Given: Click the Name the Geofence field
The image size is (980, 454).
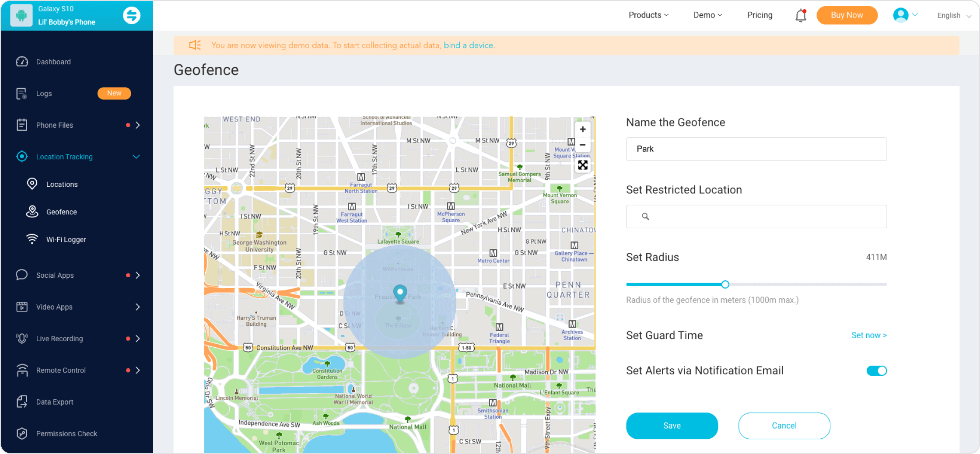Looking at the screenshot, I should (756, 149).
